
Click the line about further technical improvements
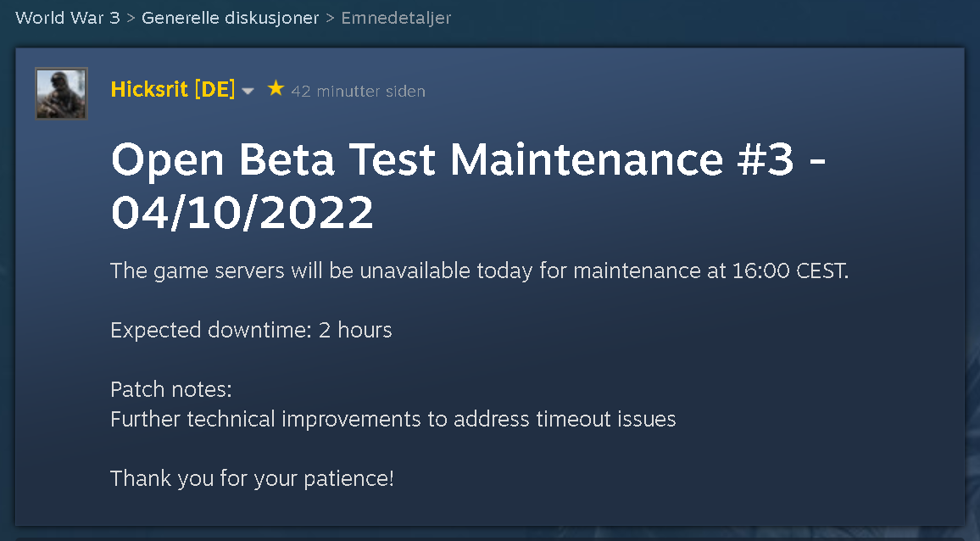(x=393, y=419)
